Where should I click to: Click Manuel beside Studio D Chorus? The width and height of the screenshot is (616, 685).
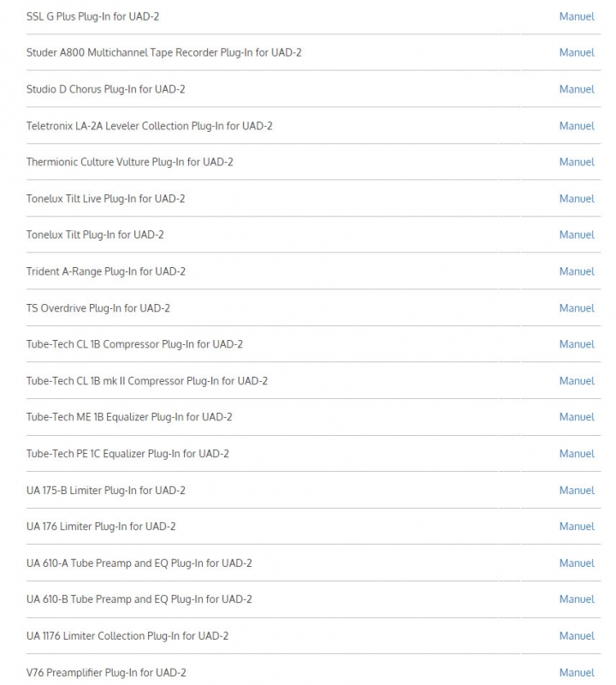pos(577,89)
